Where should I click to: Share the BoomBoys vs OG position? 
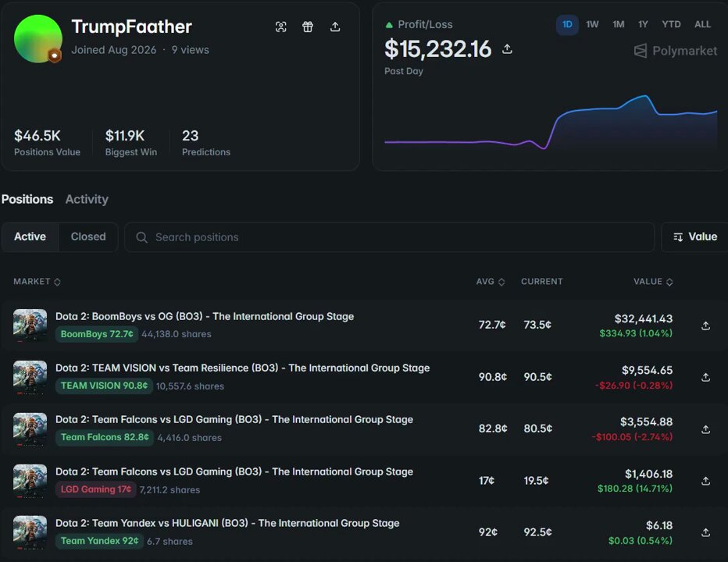(x=705, y=325)
